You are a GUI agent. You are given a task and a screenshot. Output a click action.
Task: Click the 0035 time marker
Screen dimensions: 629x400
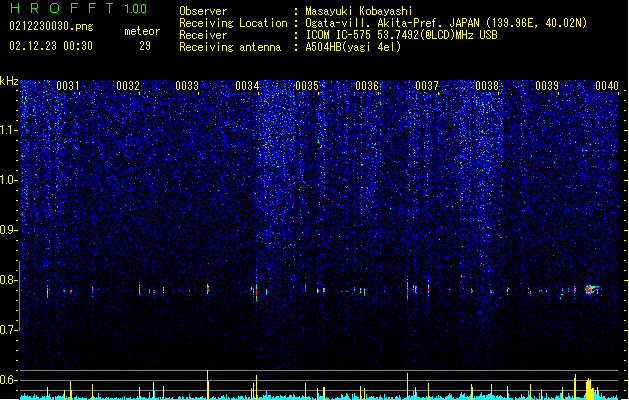307,86
